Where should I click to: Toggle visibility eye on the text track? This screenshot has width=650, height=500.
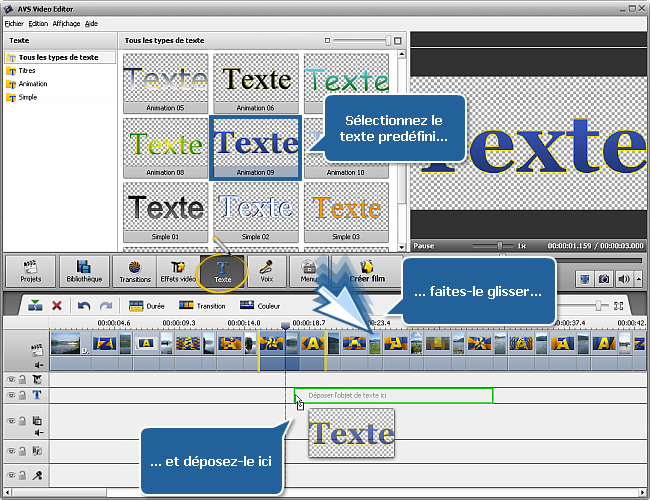pyautogui.click(x=11, y=395)
